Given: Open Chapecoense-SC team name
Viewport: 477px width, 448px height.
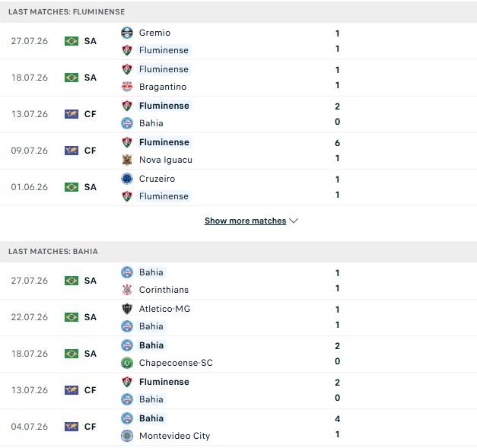Looking at the screenshot, I should click(176, 363).
